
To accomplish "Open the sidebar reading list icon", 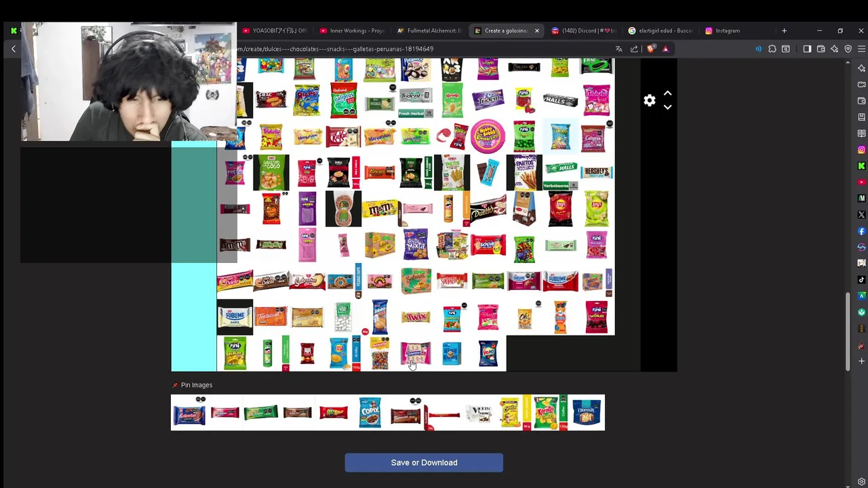I will click(861, 134).
